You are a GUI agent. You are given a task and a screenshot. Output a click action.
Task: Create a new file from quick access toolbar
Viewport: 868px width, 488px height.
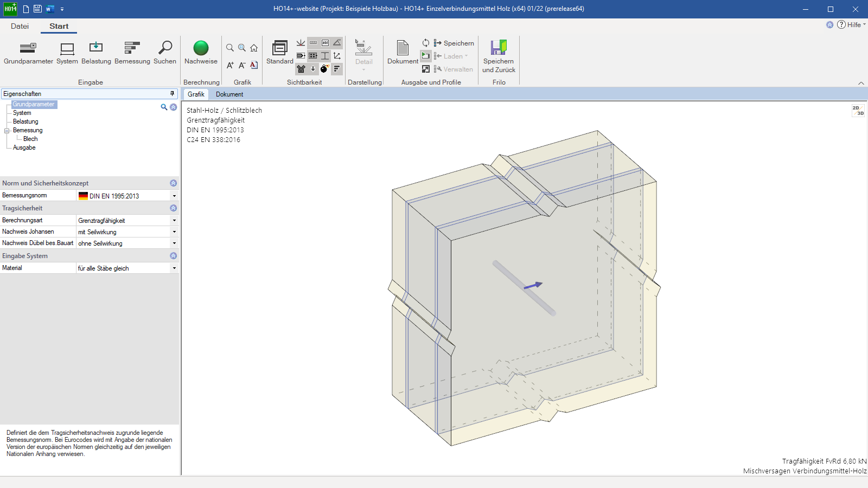[25, 9]
